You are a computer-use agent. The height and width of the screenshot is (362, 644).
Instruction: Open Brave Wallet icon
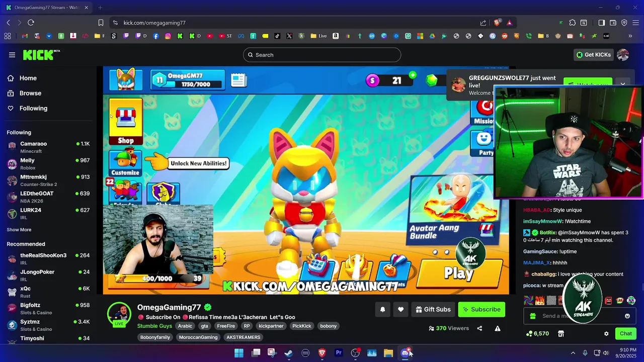tap(613, 23)
